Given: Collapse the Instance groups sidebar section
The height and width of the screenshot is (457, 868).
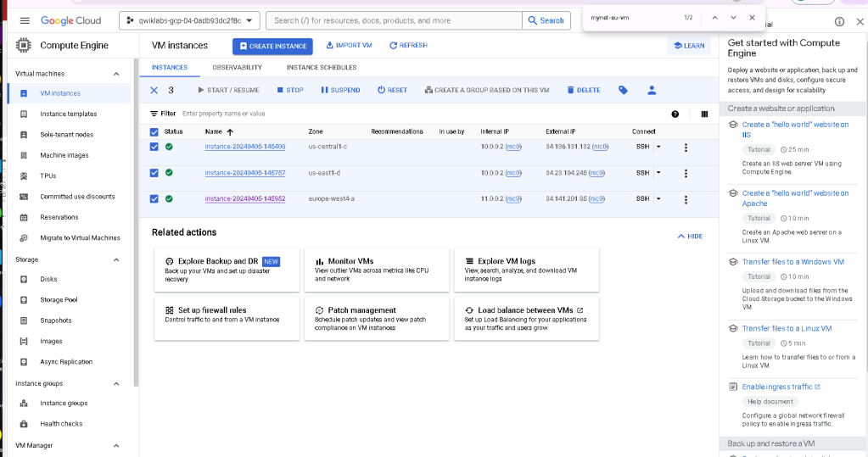Looking at the screenshot, I should (x=116, y=383).
